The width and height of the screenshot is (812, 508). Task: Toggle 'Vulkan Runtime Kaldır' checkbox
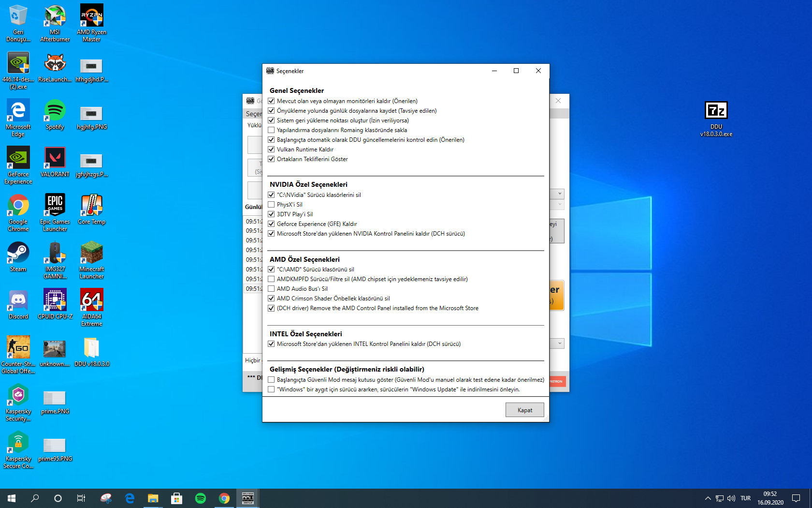(271, 149)
